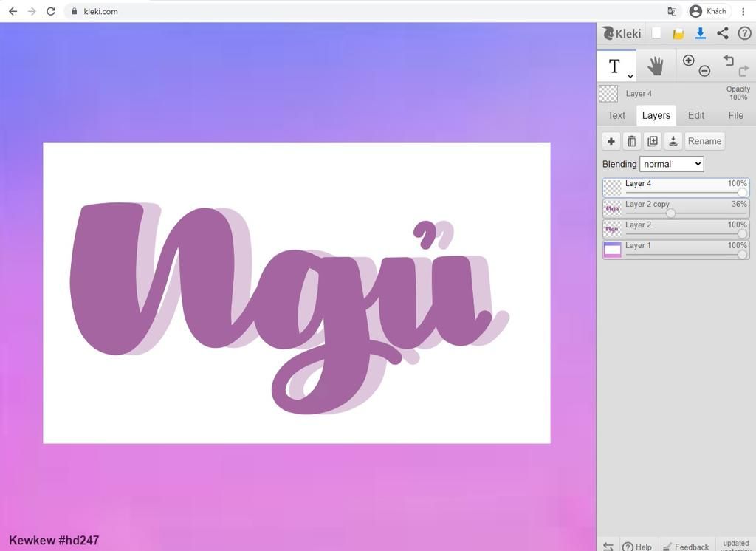Click the Layer 2 thumbnail
This screenshot has width=756, height=551.
[612, 229]
